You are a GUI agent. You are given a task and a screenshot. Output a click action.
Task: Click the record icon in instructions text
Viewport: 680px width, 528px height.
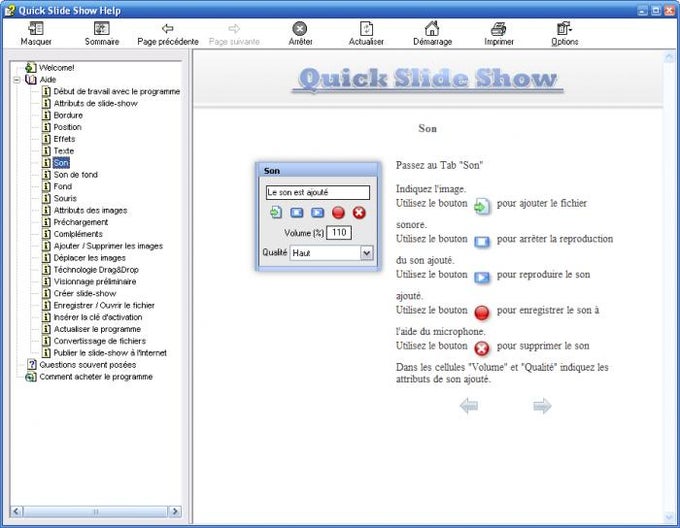pos(482,313)
